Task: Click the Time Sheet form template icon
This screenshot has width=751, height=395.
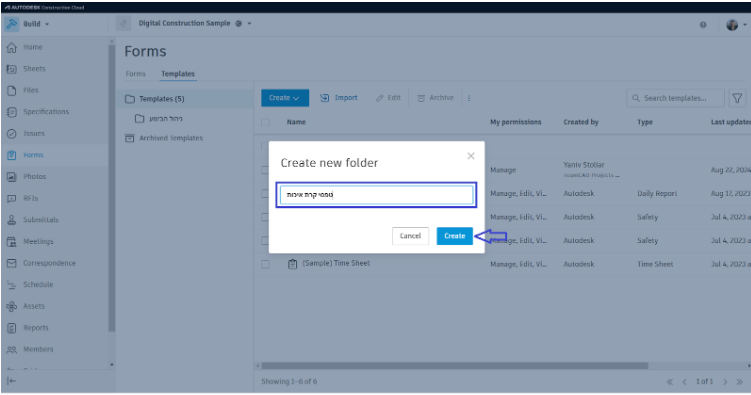Action: (292, 264)
